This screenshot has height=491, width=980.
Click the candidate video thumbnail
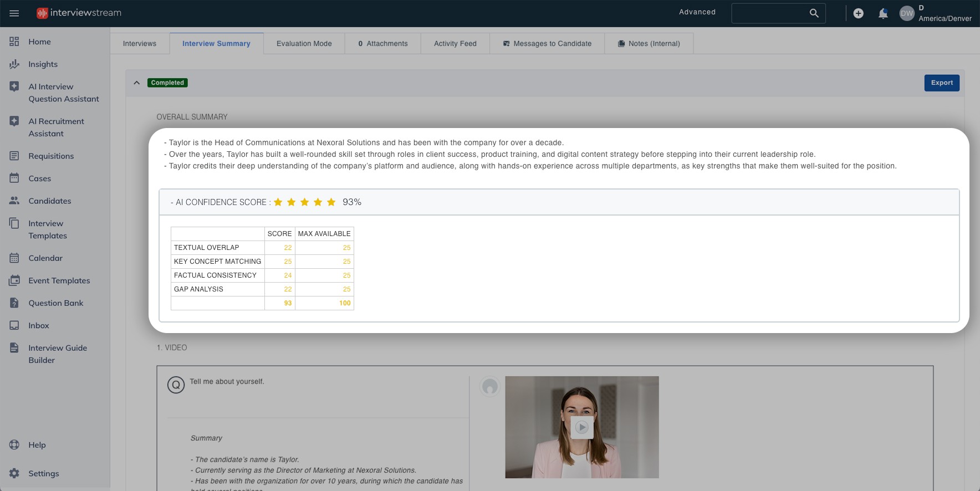(x=582, y=427)
